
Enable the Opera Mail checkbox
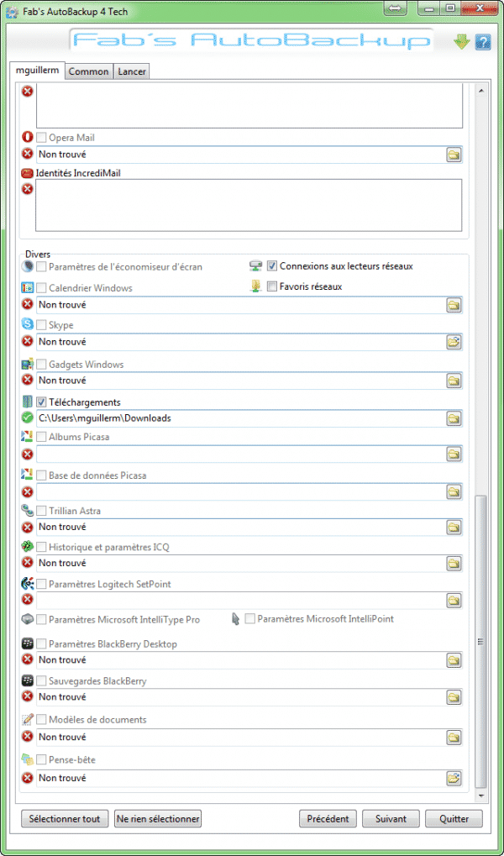[x=41, y=138]
